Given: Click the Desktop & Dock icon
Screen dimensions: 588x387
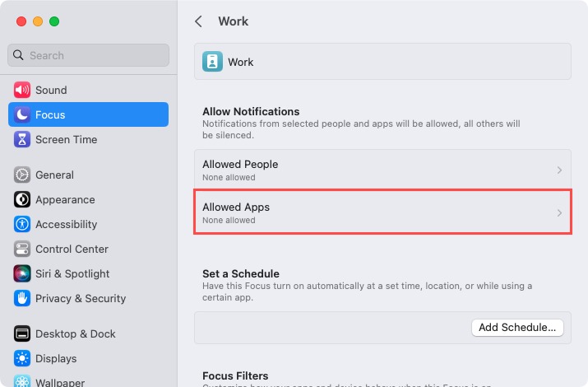Looking at the screenshot, I should (x=22, y=333).
